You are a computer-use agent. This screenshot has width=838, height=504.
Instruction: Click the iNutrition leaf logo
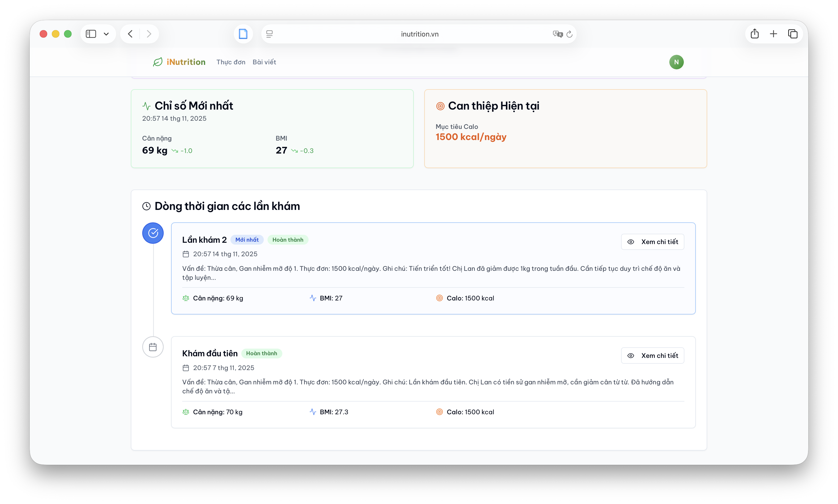[158, 62]
